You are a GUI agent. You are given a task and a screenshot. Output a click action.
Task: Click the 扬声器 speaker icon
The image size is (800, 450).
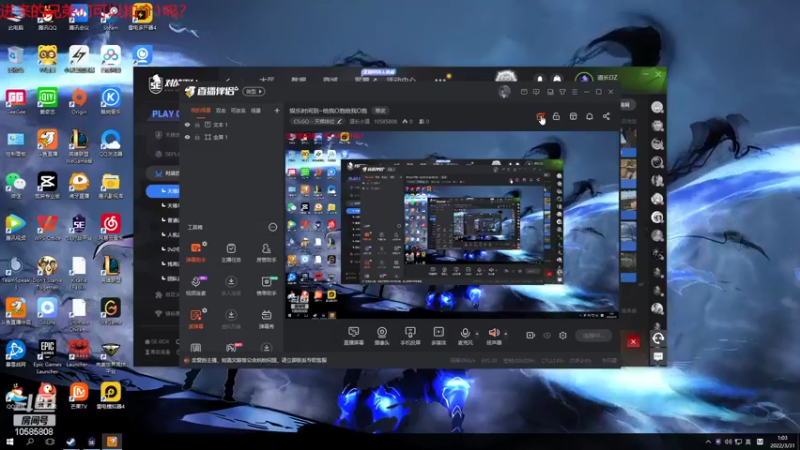pos(493,333)
